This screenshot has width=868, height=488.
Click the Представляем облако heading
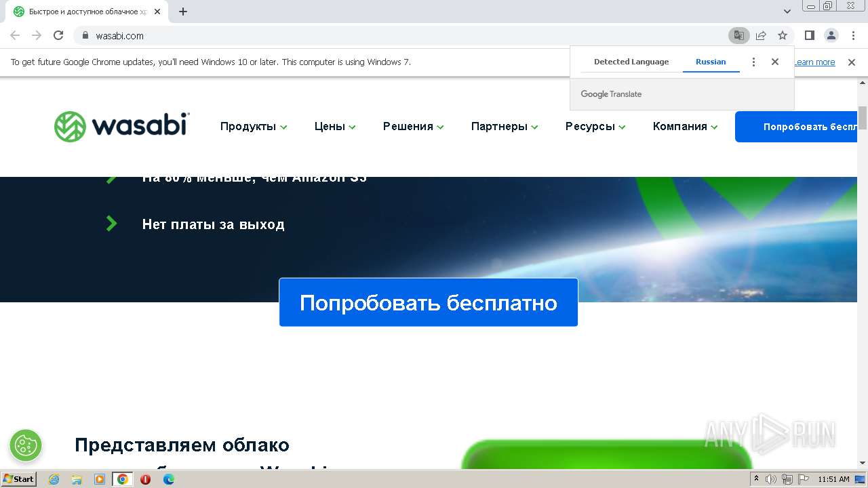click(x=182, y=445)
